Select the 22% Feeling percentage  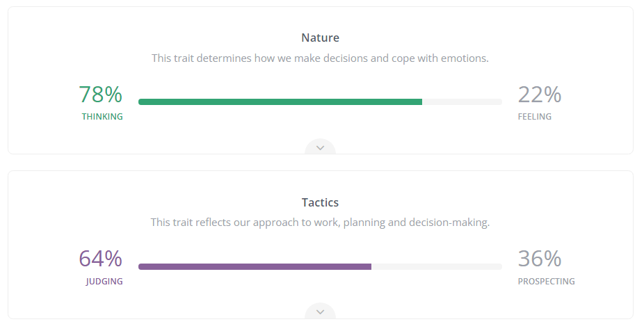[x=539, y=94]
